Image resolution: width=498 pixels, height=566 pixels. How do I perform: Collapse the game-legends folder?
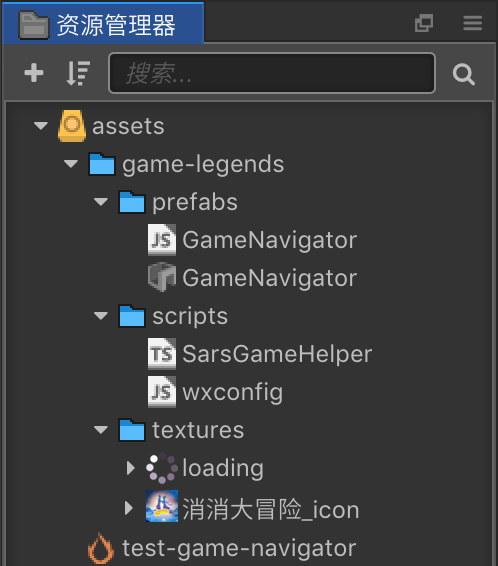71,164
